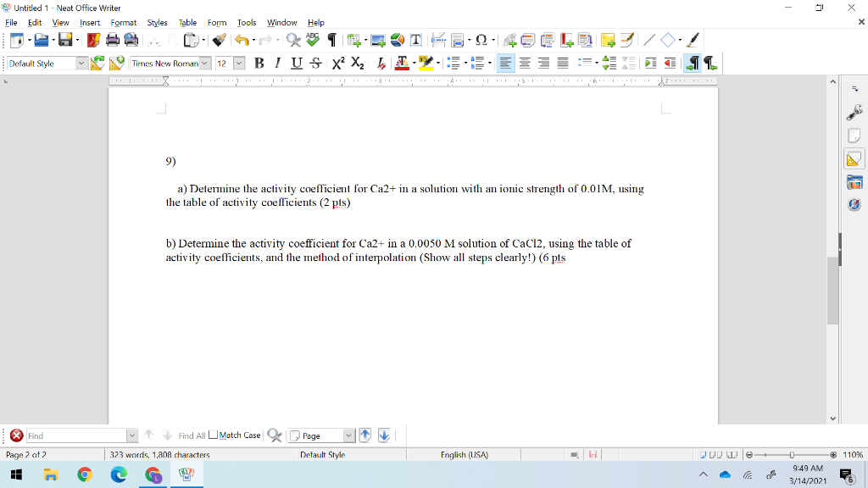Open the Find history dropdown
The height and width of the screenshot is (488, 868).
point(131,435)
